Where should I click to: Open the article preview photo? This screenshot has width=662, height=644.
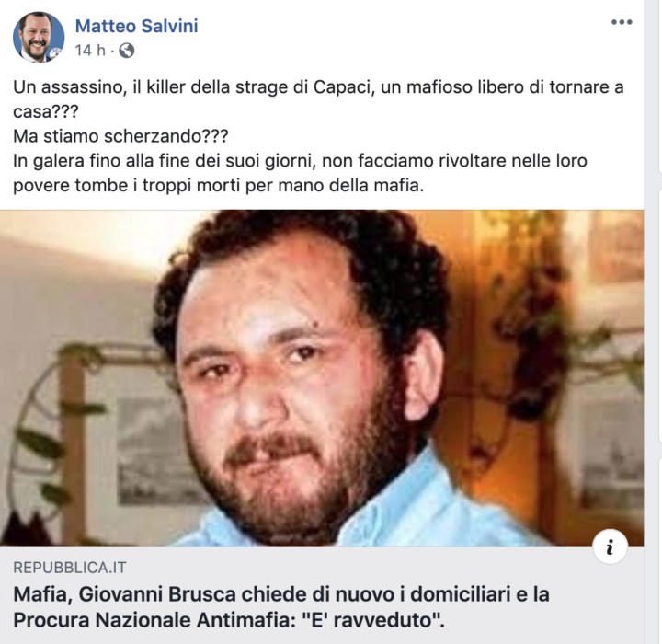[322, 378]
